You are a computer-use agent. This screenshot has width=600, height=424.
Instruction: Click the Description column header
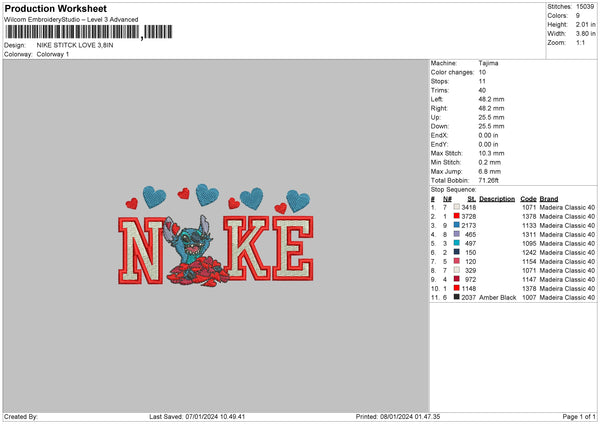pos(497,199)
